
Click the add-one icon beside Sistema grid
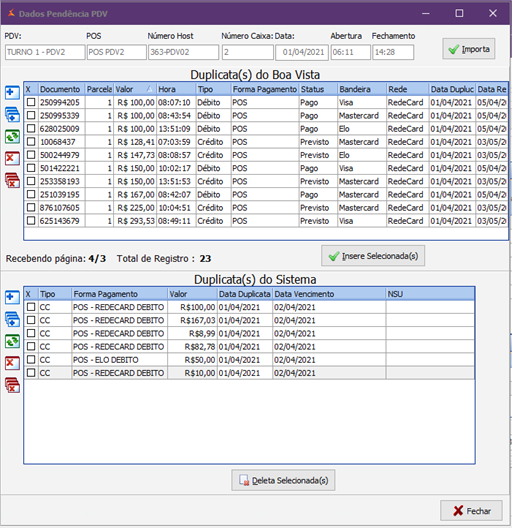(12, 297)
